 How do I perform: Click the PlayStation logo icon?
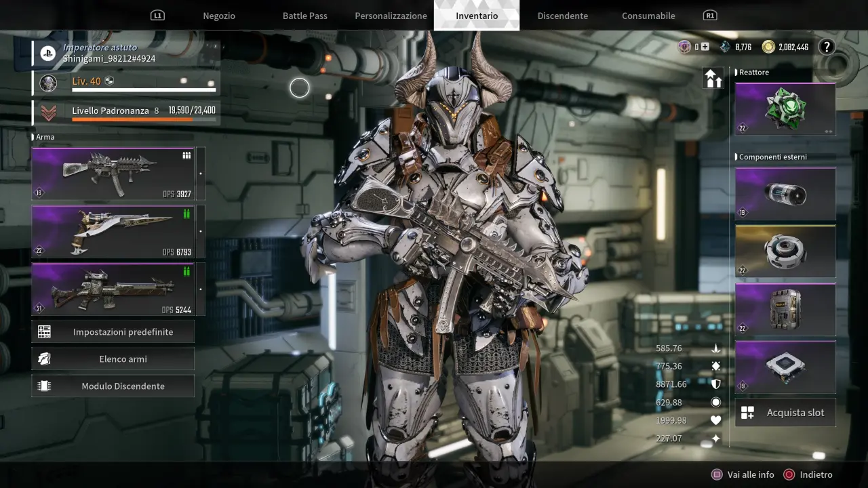pos(48,54)
